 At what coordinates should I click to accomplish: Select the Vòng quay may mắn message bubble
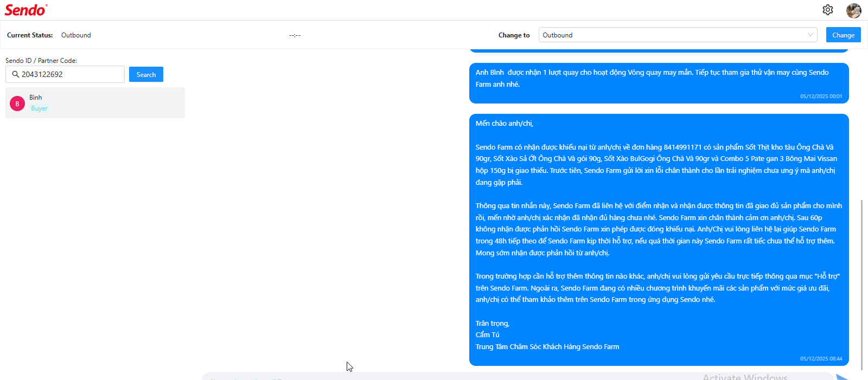pyautogui.click(x=659, y=83)
